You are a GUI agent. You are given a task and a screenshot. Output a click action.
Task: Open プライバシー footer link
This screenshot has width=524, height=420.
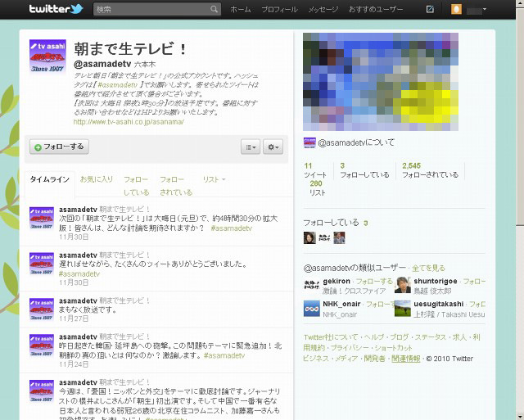350,348
